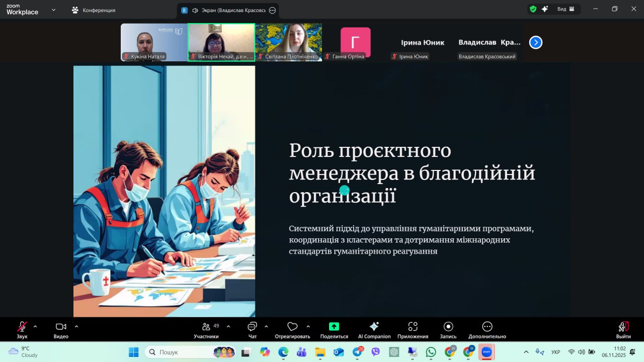
Task: Show next participants with blue arrow
Action: tap(536, 43)
